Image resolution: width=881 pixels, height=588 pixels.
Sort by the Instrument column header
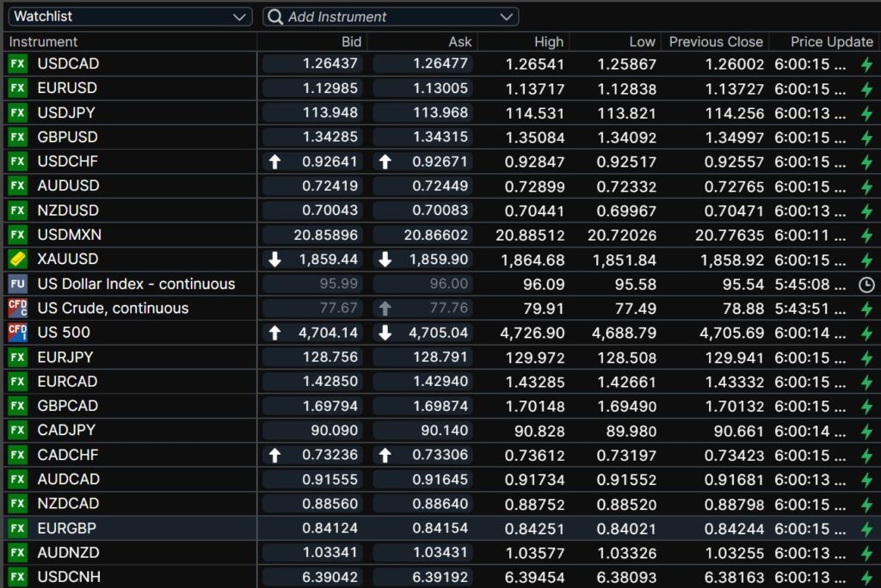point(44,42)
